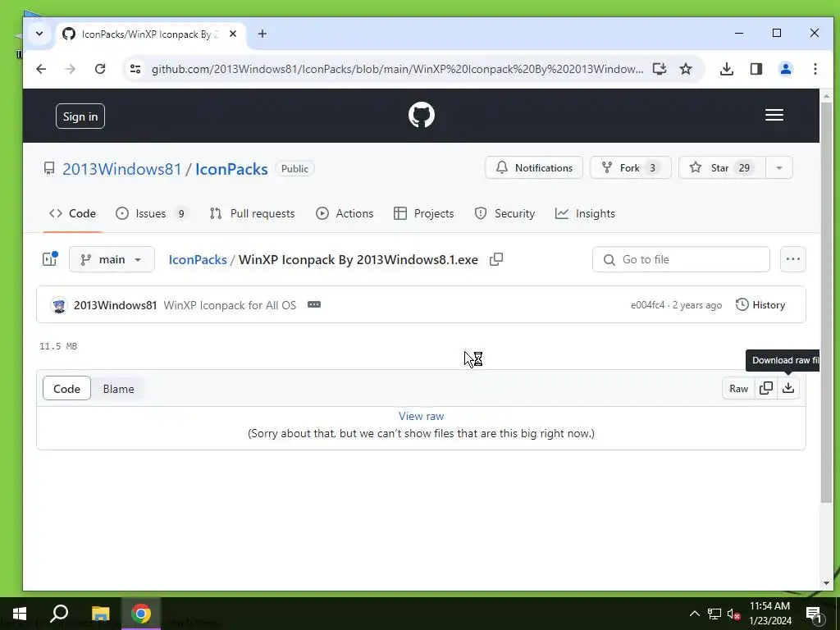Image resolution: width=840 pixels, height=630 pixels.
Task: View file History
Action: tap(760, 305)
